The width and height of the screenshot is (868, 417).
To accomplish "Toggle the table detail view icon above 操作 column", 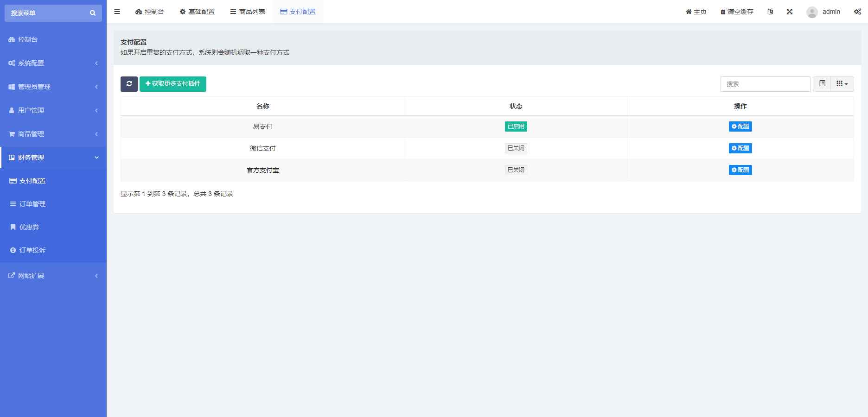I will coord(822,84).
